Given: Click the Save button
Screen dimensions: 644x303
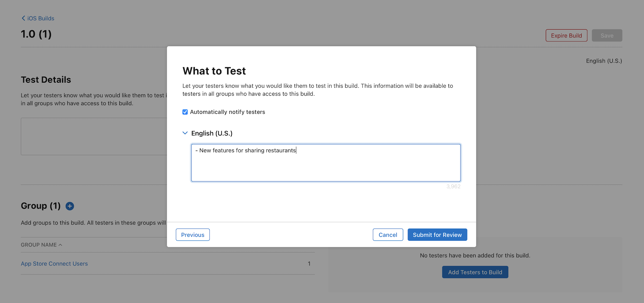Looking at the screenshot, I should (x=607, y=35).
